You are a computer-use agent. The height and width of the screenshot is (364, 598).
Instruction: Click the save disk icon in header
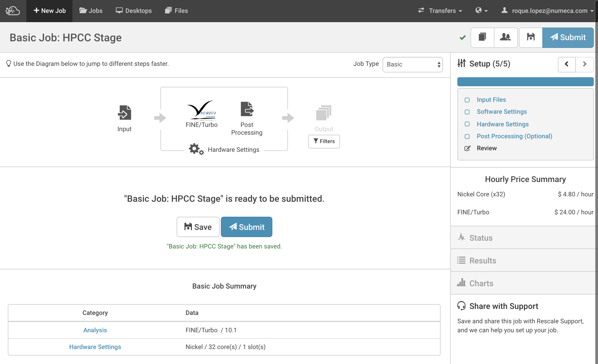pos(531,37)
